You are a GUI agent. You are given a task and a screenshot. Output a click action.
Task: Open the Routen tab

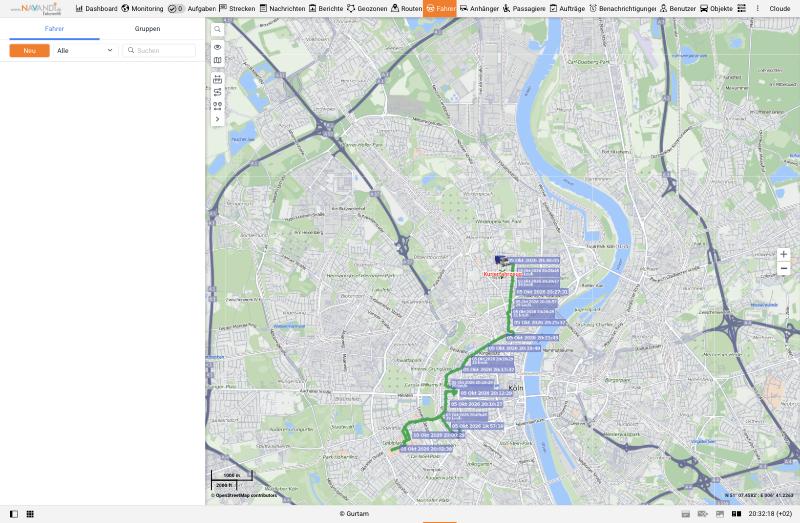pyautogui.click(x=407, y=9)
